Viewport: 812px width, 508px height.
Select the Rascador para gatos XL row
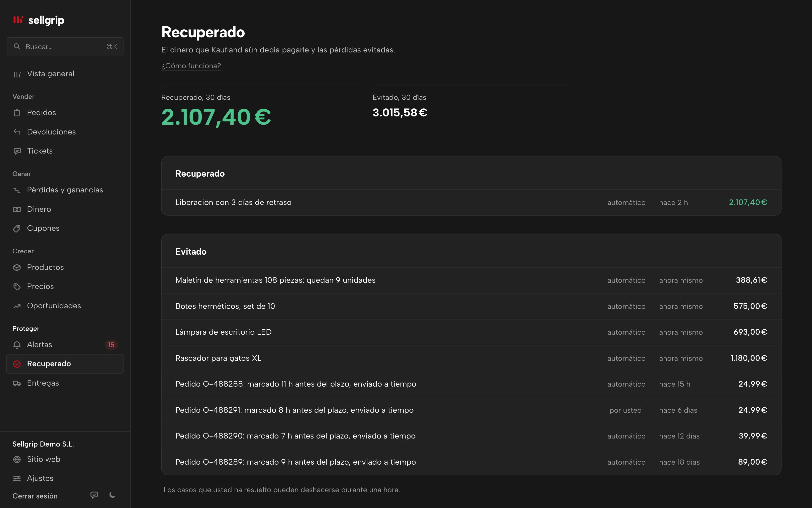pos(471,358)
